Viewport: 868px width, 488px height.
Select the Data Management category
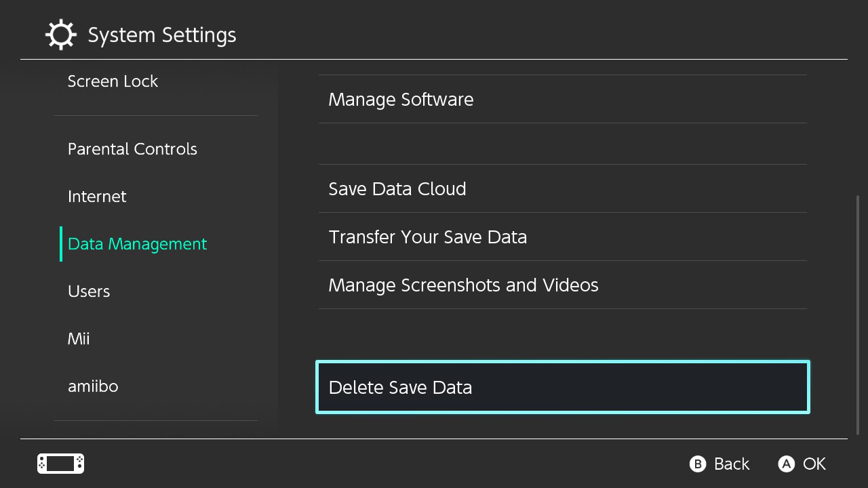[x=137, y=244]
